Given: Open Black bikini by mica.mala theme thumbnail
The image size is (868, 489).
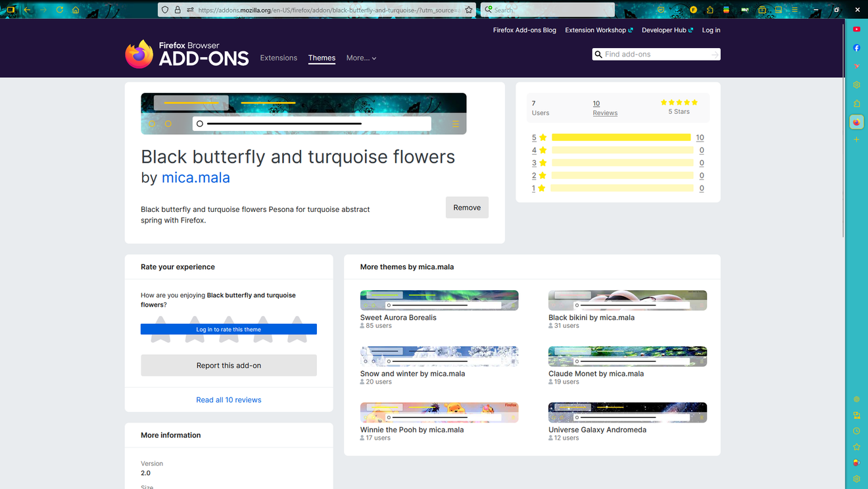Looking at the screenshot, I should (x=627, y=300).
